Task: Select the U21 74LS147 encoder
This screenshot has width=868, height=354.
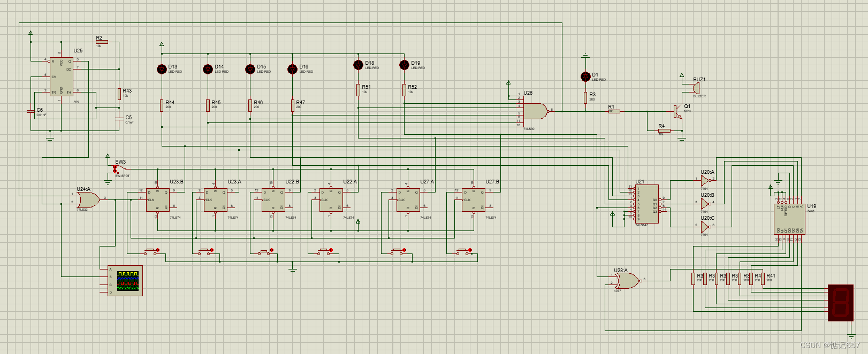Action: [x=647, y=204]
